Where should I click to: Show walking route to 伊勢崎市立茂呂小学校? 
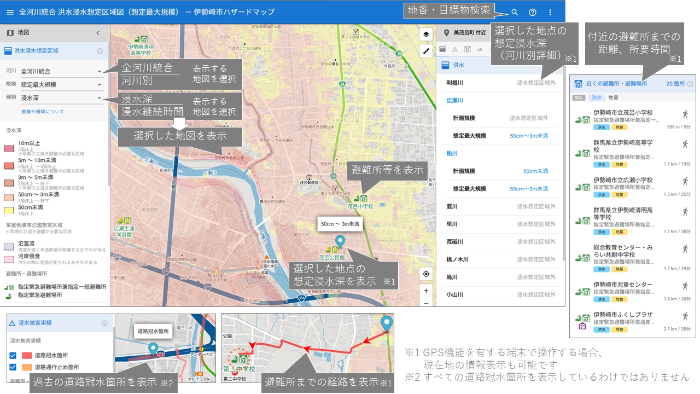(685, 114)
